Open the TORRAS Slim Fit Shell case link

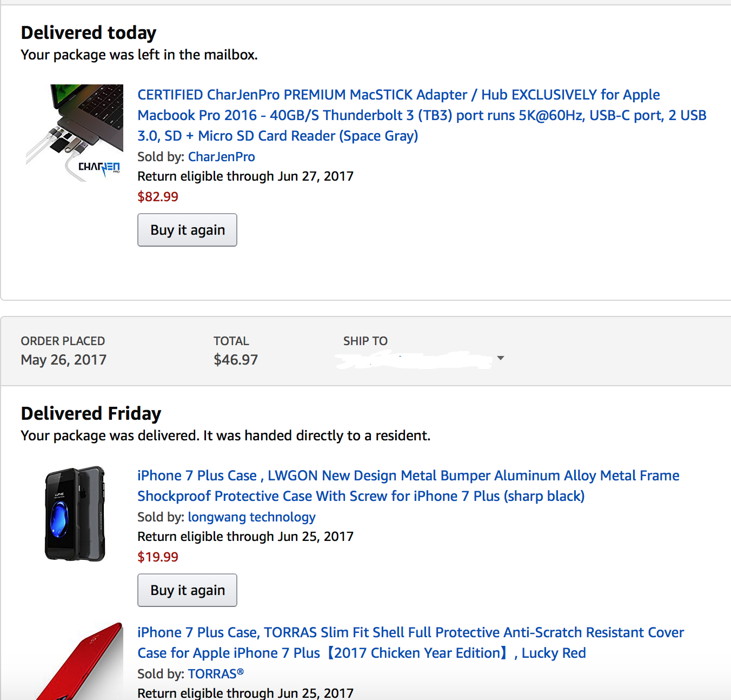(411, 643)
